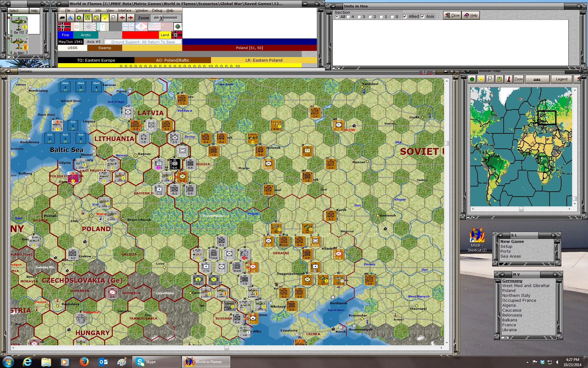
Task: Collapse the M V panel with its title-bar arrow
Action: [502, 274]
